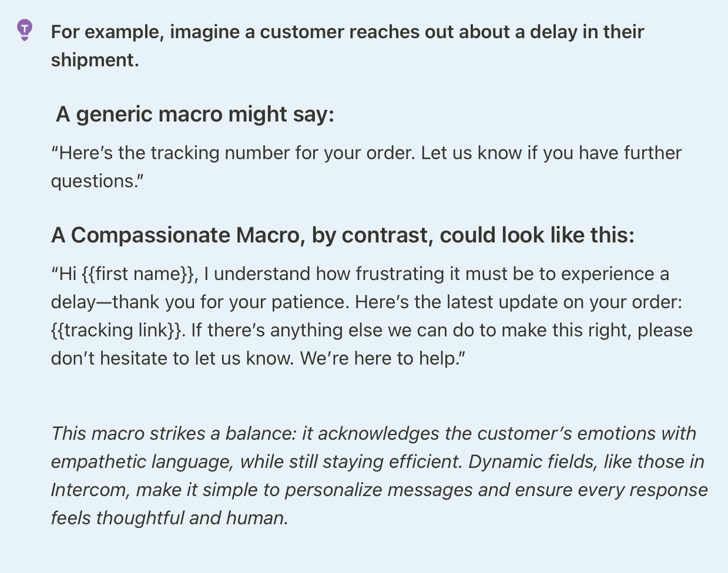
Task: Click the word 'questions.' in generic macro
Action: 98,181
